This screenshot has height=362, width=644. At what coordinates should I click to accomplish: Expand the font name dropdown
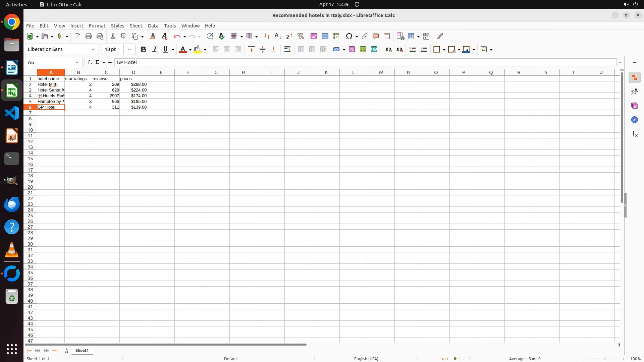[93, 50]
